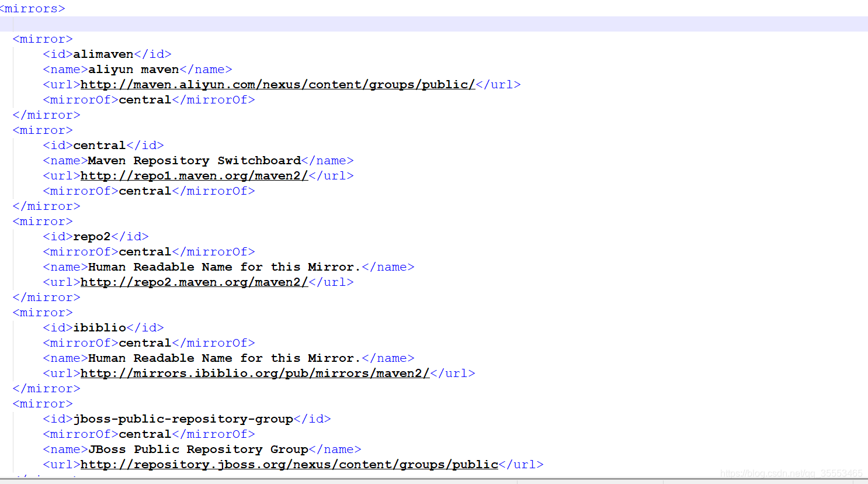Click the name Maven Repository Switchboard

[195, 161]
